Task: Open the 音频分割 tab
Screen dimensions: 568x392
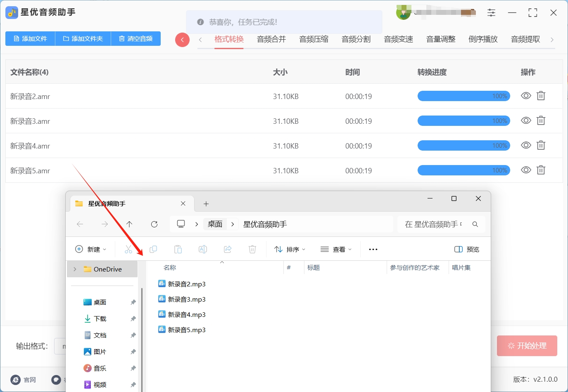Action: pyautogui.click(x=356, y=39)
